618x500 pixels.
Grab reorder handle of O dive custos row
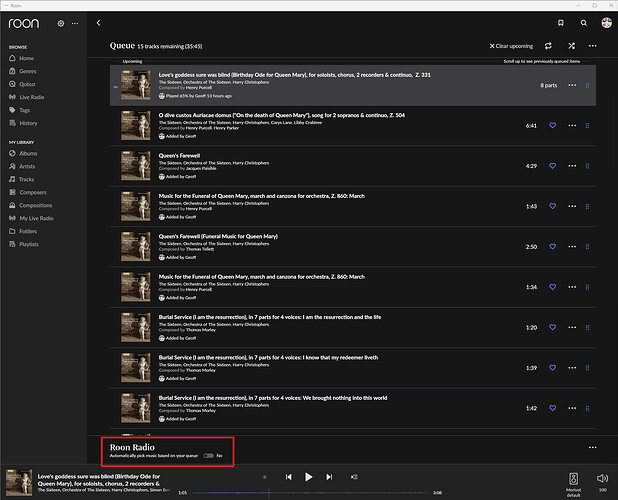pos(587,126)
